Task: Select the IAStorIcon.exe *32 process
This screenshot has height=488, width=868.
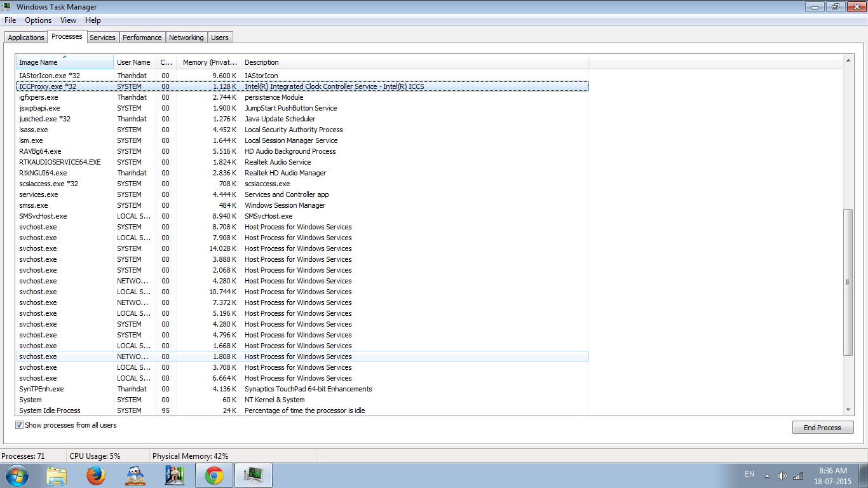Action: 302,76
